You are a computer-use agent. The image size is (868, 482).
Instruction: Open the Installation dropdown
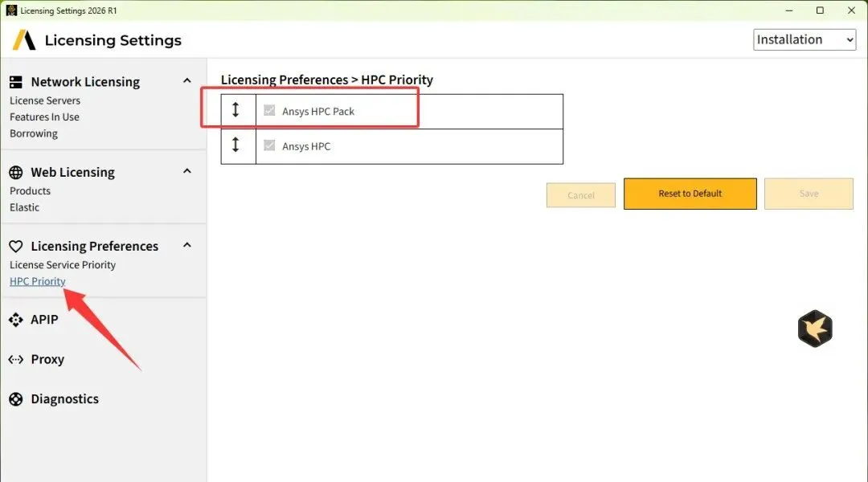coord(805,40)
